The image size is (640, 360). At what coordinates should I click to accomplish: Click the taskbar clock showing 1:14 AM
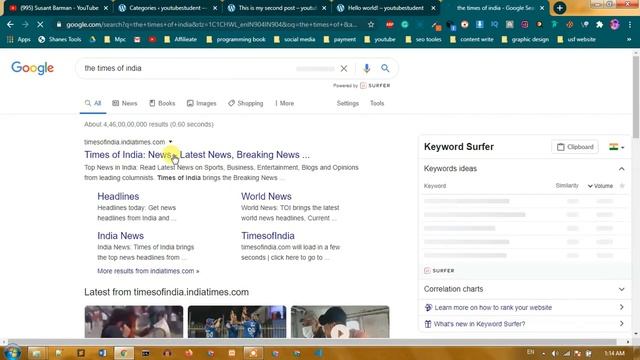click(x=614, y=353)
